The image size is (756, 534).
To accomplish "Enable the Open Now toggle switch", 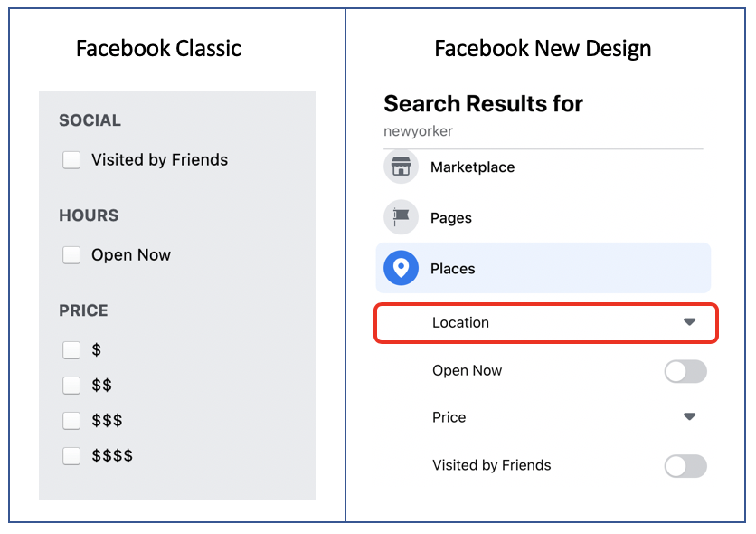I will [x=685, y=371].
